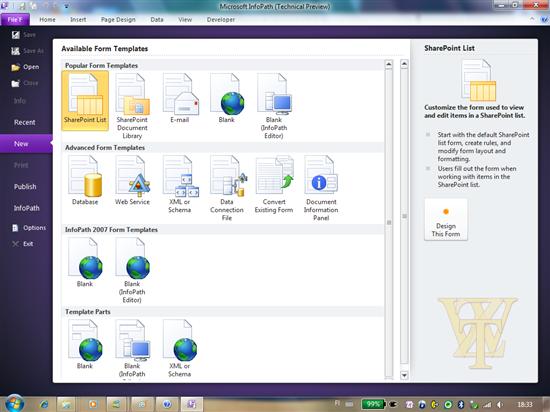This screenshot has width=550, height=412.
Task: Open the Print backstage page
Action: [21, 165]
